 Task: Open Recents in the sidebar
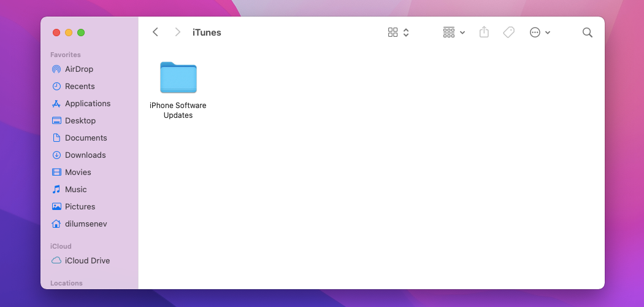click(80, 87)
